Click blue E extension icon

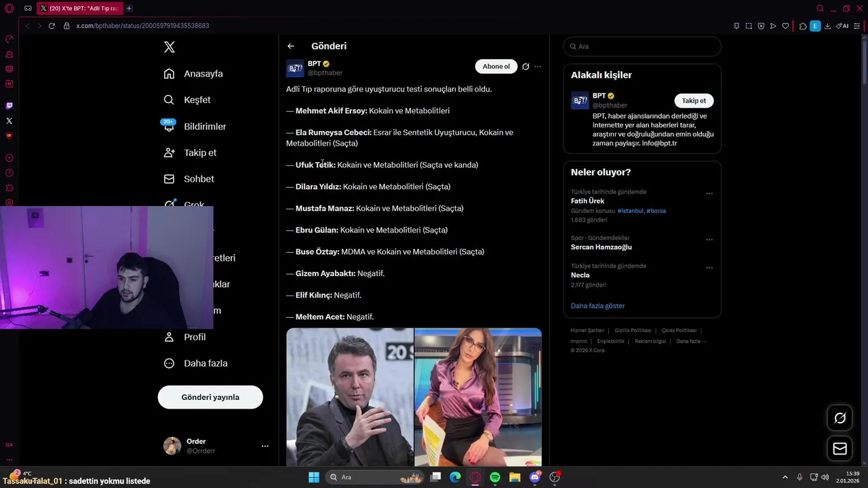pos(815,26)
